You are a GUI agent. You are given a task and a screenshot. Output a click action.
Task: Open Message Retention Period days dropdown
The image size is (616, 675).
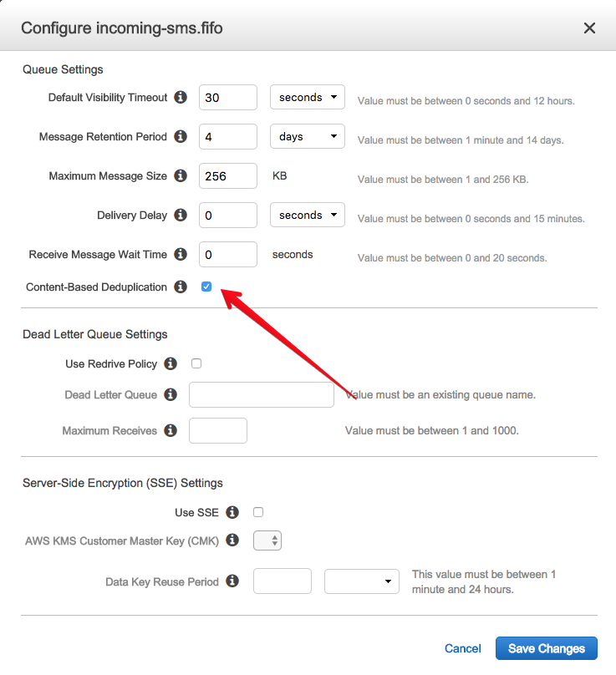pyautogui.click(x=308, y=136)
